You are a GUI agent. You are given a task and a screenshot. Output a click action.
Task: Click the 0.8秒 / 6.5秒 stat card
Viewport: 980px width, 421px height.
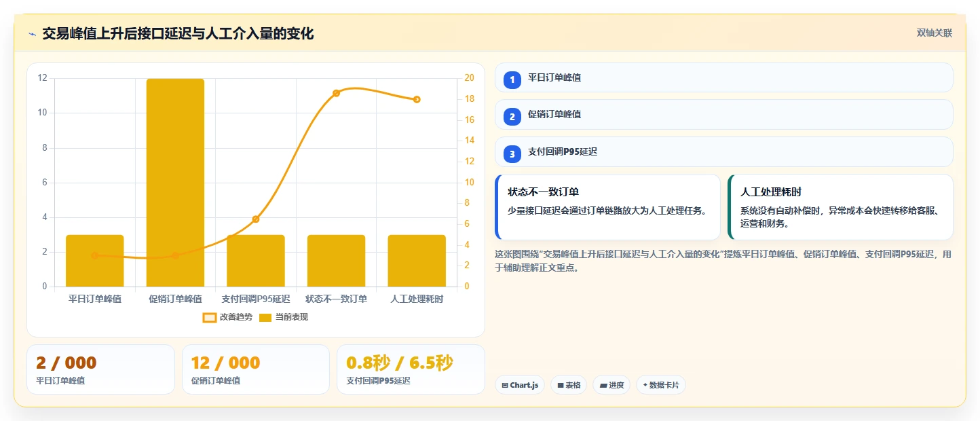tap(411, 369)
